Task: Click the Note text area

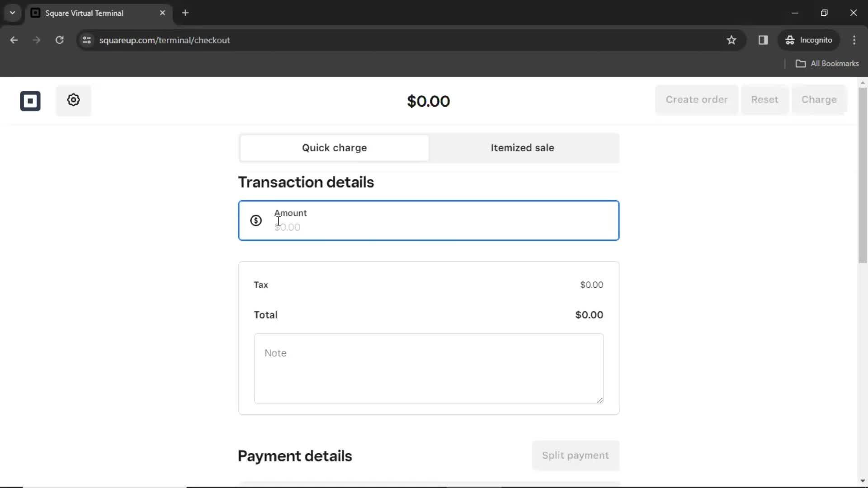Action: coord(429,368)
